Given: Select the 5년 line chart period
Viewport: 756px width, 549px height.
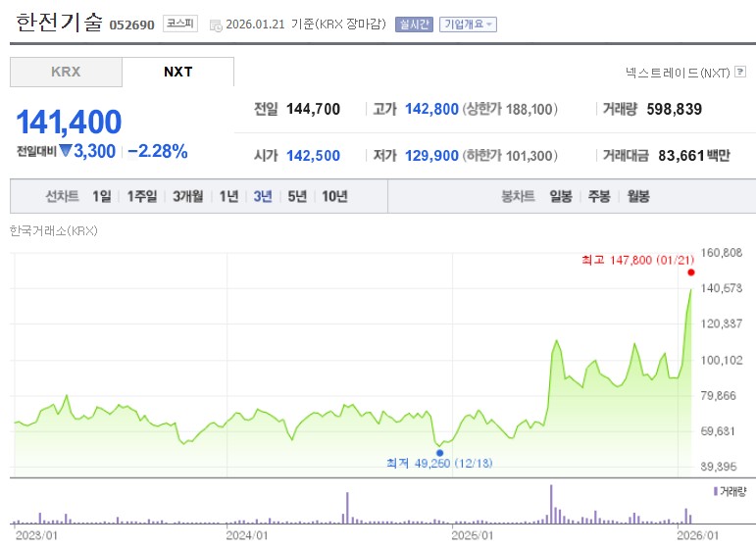Looking at the screenshot, I should coord(297,196).
